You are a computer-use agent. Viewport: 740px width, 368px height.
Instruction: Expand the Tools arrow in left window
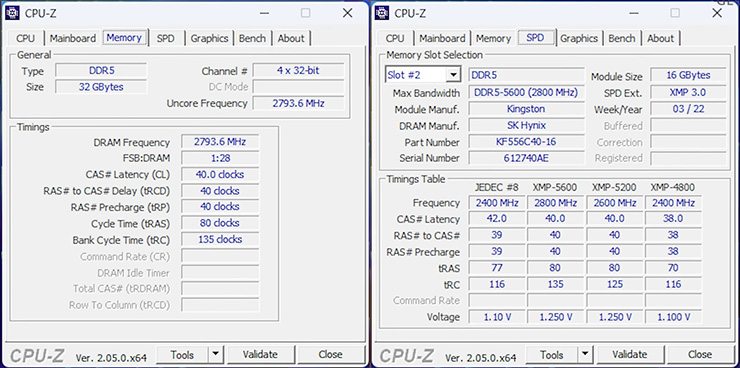pyautogui.click(x=215, y=354)
